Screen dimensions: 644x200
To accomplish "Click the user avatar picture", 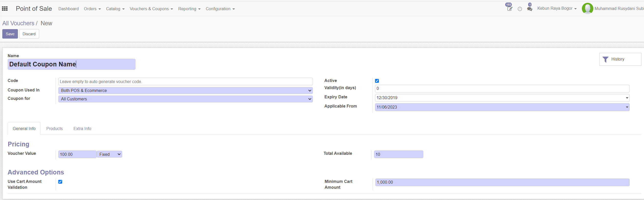I will click(x=587, y=8).
